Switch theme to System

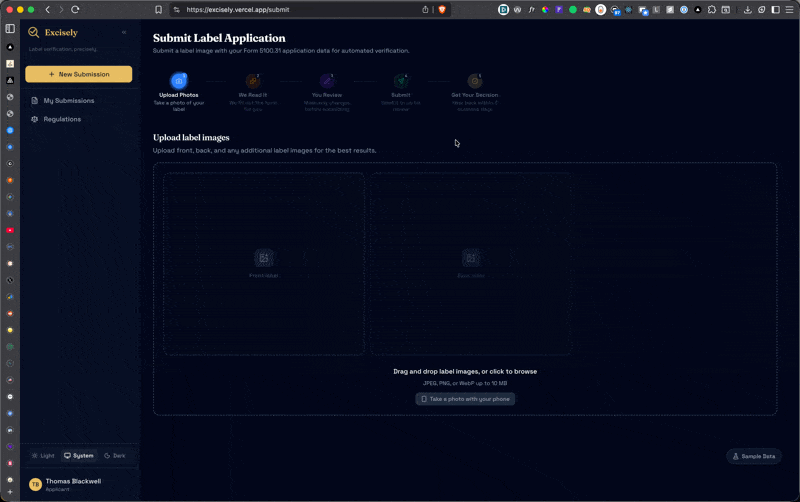[x=79, y=456]
